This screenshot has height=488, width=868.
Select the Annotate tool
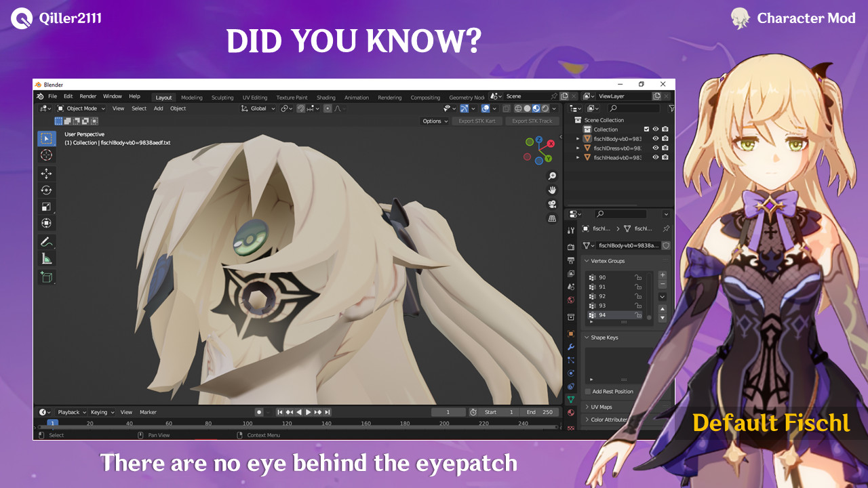point(46,242)
